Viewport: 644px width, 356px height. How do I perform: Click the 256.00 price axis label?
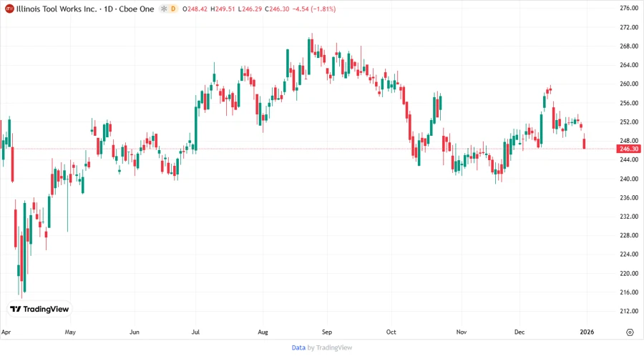coord(629,103)
